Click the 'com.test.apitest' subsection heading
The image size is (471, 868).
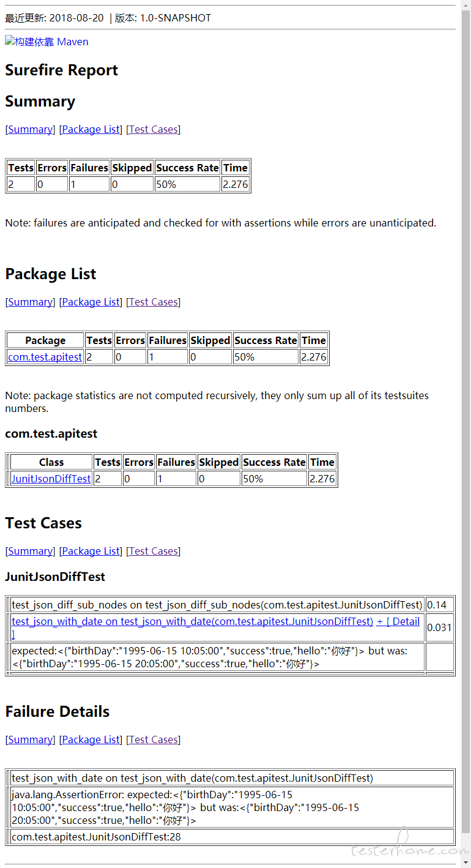pyautogui.click(x=51, y=434)
